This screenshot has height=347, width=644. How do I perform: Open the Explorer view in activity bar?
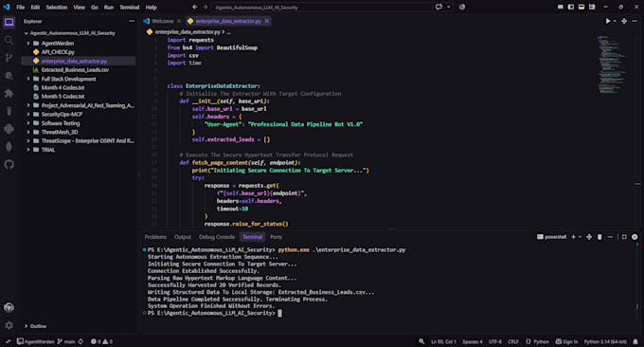9,22
